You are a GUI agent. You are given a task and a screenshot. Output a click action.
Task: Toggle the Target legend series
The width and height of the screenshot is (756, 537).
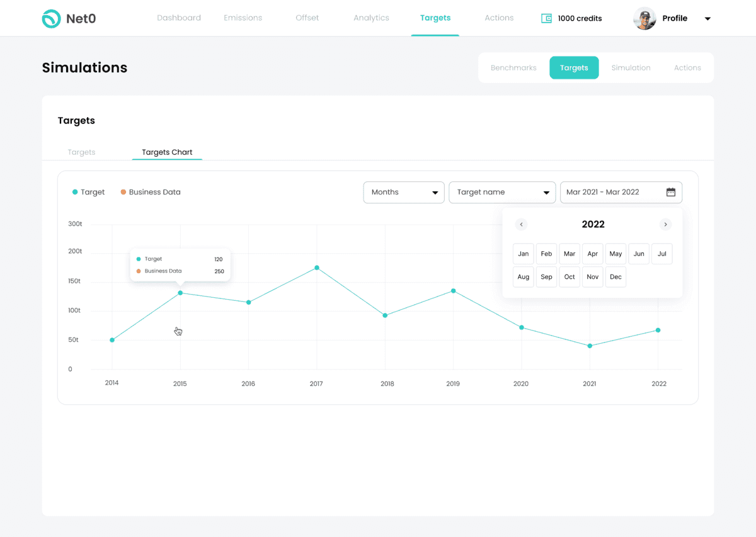[88, 192]
